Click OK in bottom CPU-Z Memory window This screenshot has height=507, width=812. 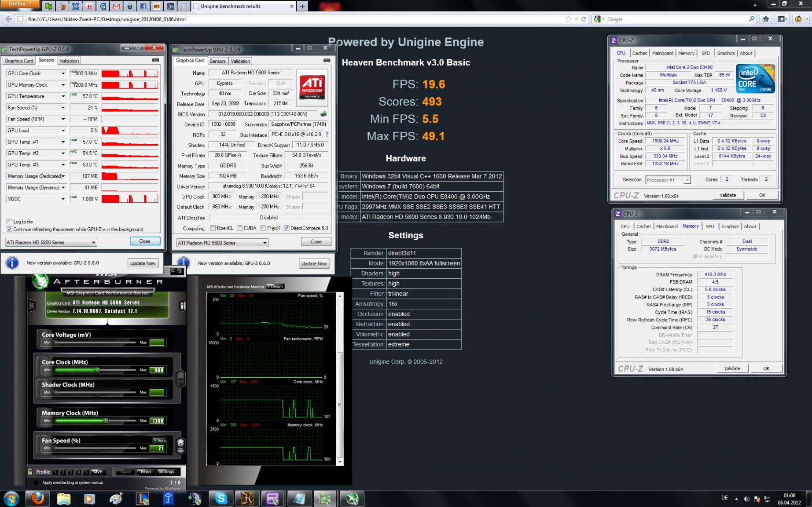766,368
